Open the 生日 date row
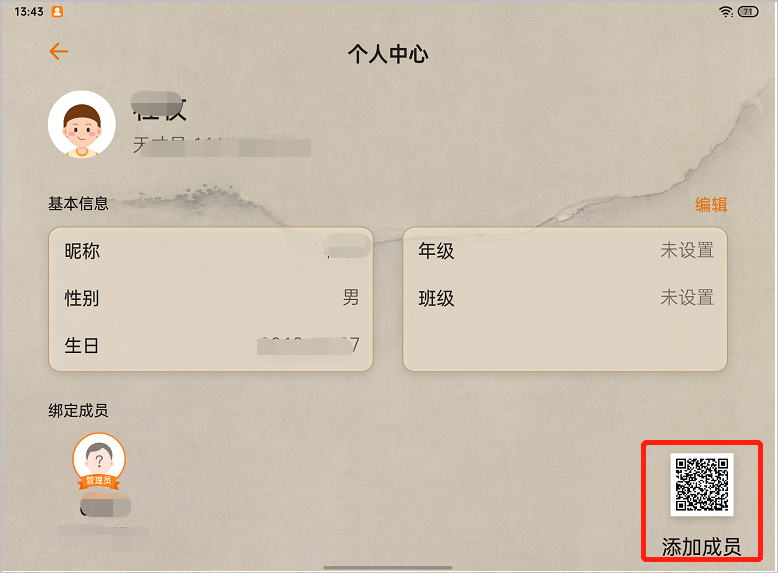This screenshot has width=778, height=573. click(x=211, y=345)
